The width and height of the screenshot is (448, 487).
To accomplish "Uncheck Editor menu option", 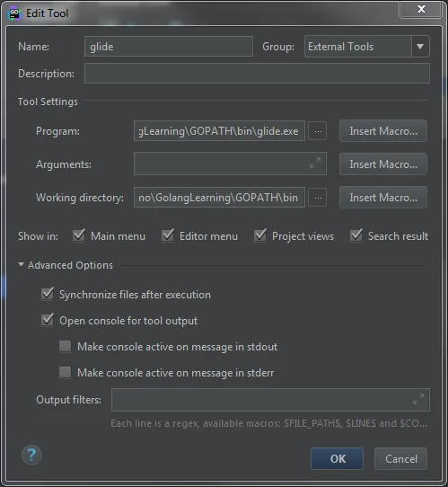I will [168, 235].
